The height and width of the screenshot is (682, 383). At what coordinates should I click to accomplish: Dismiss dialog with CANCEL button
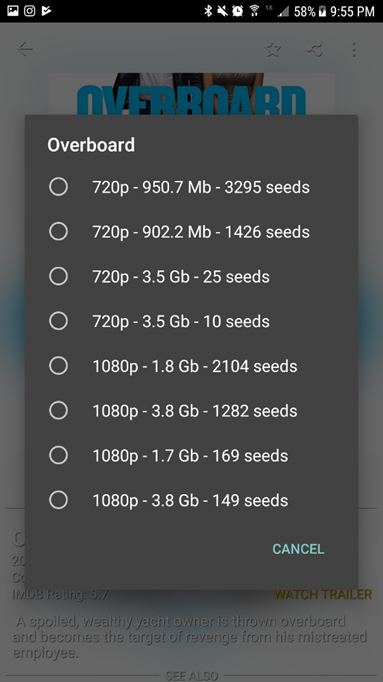tap(298, 549)
